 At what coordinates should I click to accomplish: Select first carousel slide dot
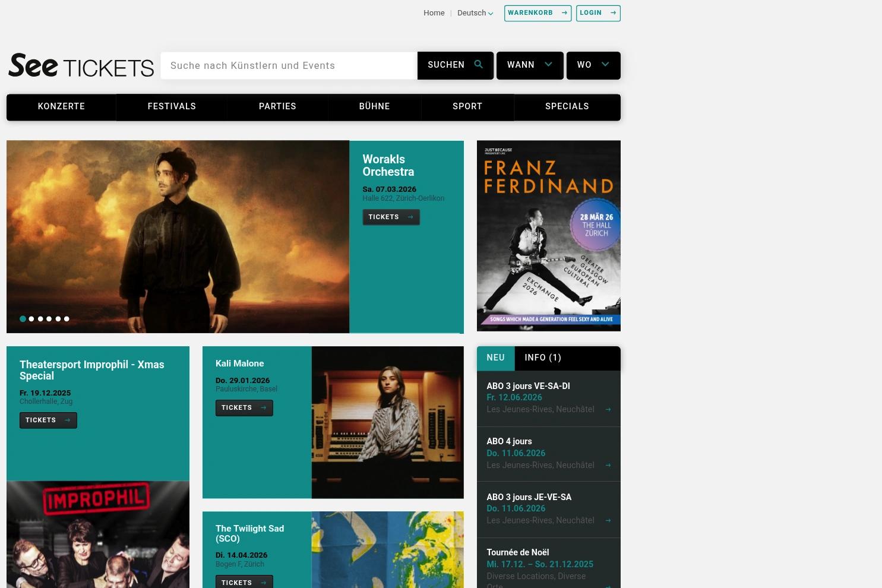point(23,319)
